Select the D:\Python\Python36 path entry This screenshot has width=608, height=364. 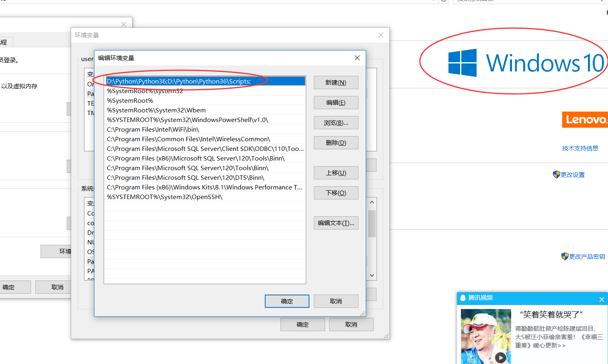click(205, 81)
